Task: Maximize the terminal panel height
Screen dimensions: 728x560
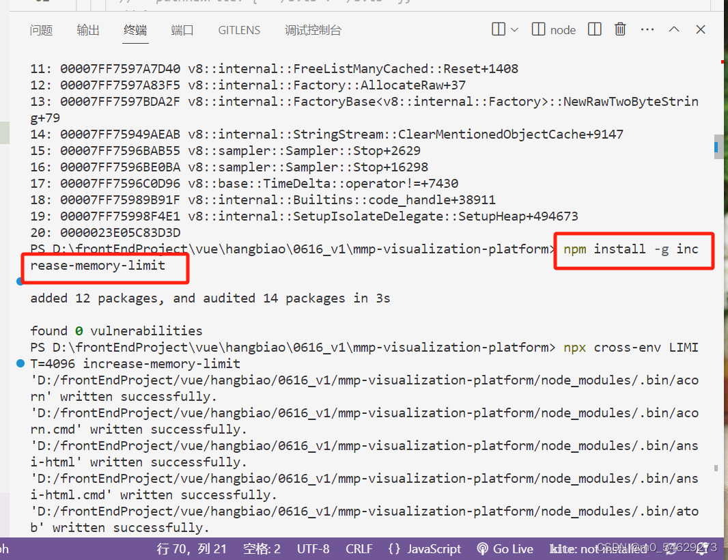Action: [x=673, y=29]
